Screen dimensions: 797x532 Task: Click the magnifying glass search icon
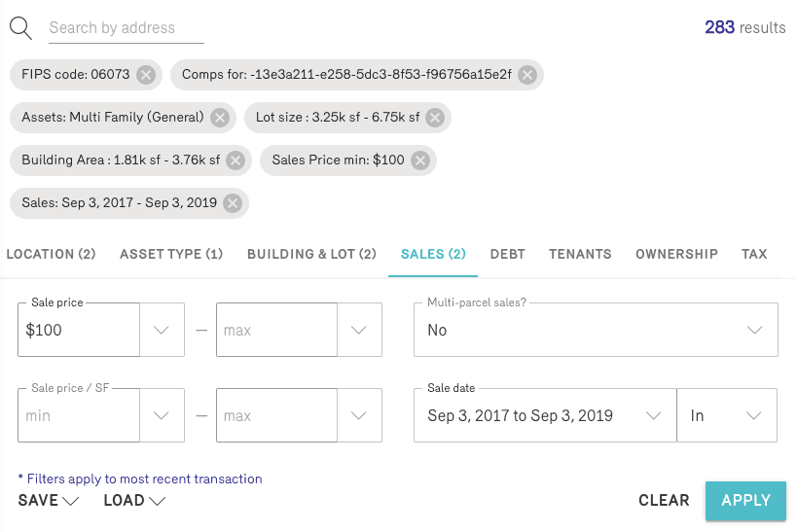pyautogui.click(x=20, y=27)
